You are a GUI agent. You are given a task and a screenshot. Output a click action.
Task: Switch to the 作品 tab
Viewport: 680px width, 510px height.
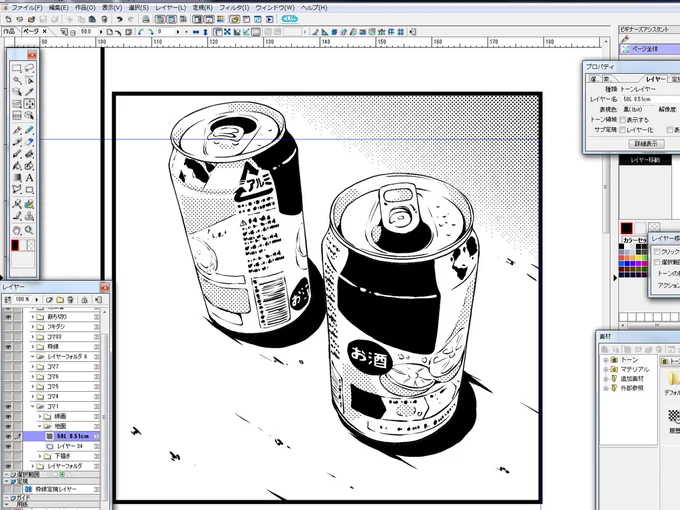click(9, 32)
